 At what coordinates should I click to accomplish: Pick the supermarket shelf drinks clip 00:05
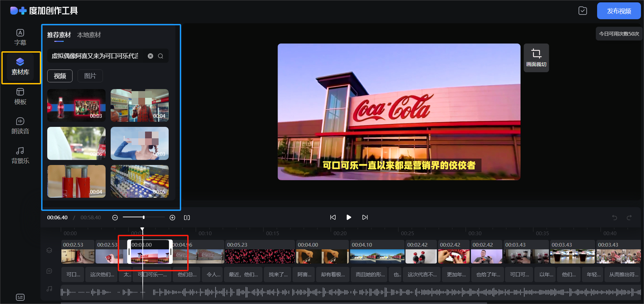click(x=140, y=181)
